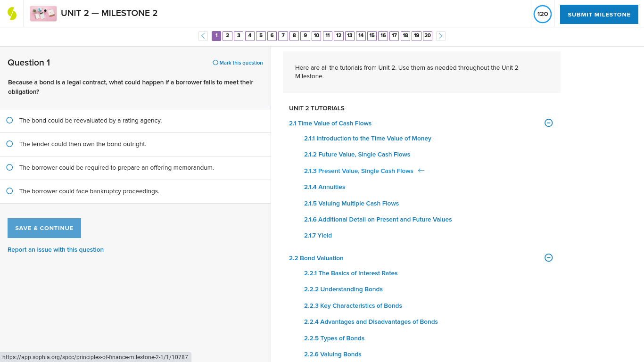Open the 2.2.2 Understanding Bonds tutorial

click(x=343, y=289)
